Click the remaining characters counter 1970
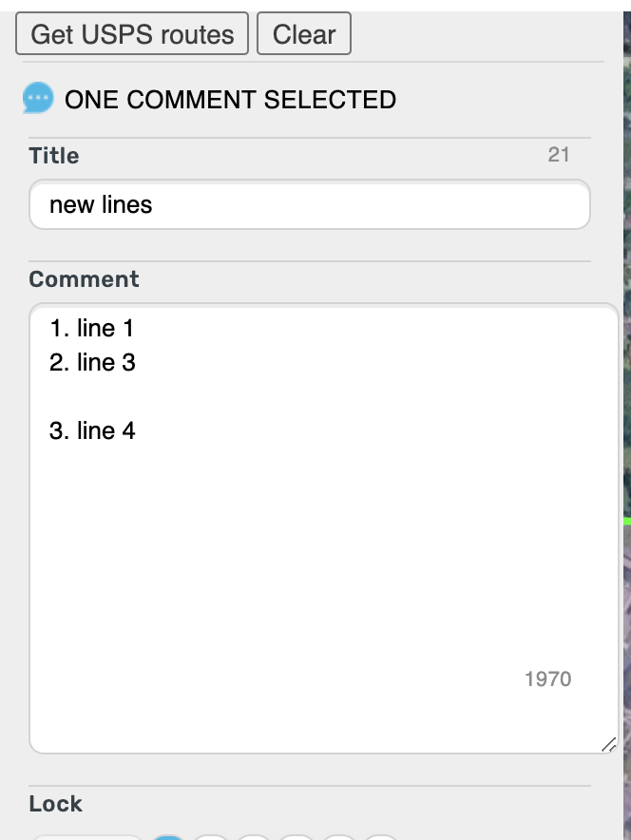Screen dimensions: 631x840 tap(547, 678)
